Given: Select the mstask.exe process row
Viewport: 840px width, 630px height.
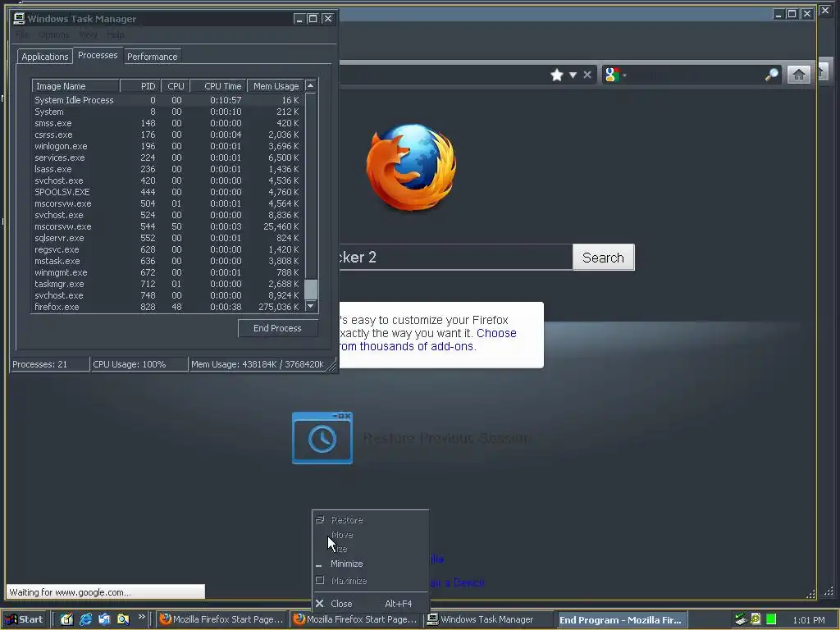Looking at the screenshot, I should click(167, 261).
